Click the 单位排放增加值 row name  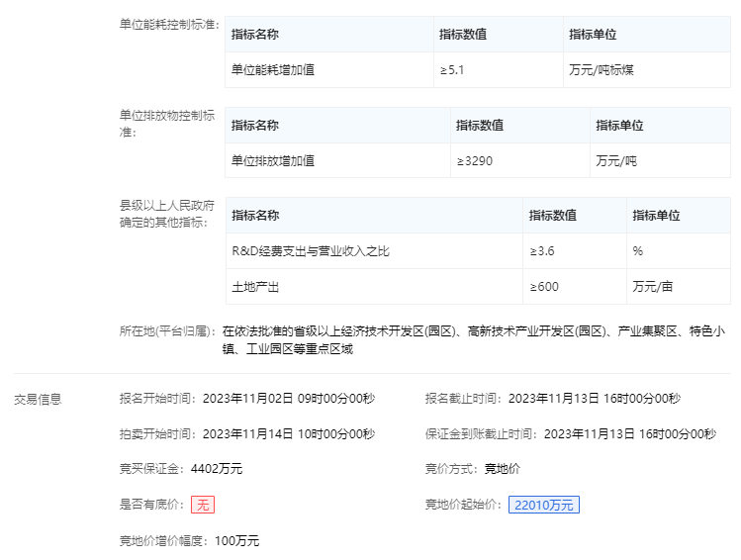tap(273, 160)
